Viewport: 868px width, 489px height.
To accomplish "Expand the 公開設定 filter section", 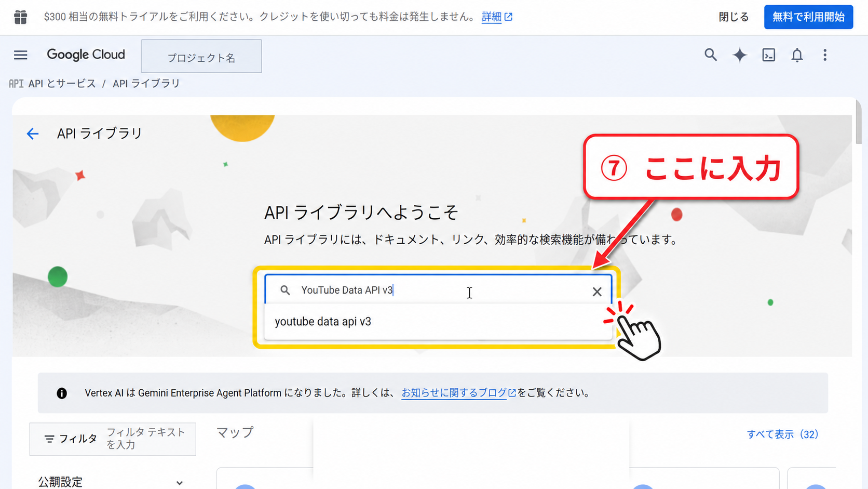I will pos(111,482).
